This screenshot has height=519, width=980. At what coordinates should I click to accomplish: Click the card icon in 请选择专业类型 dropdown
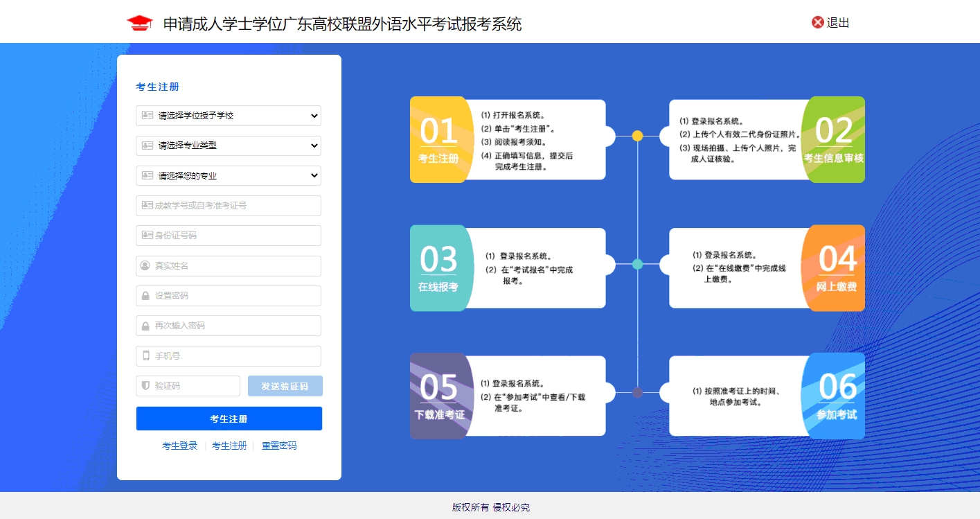point(147,146)
